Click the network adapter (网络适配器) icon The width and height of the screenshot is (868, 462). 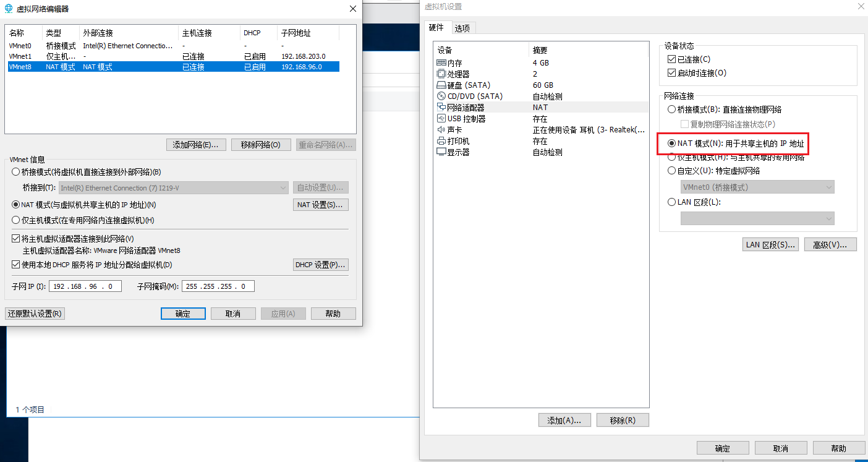pyautogui.click(x=441, y=108)
